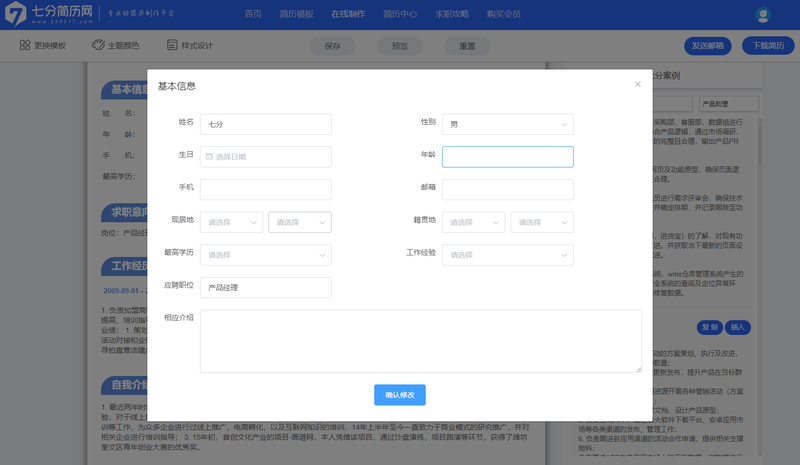Open the 简历模板 navigation item

(x=296, y=14)
